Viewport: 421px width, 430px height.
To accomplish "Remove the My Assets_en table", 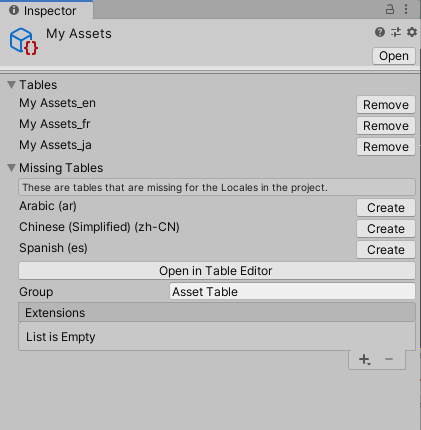I will (x=386, y=105).
